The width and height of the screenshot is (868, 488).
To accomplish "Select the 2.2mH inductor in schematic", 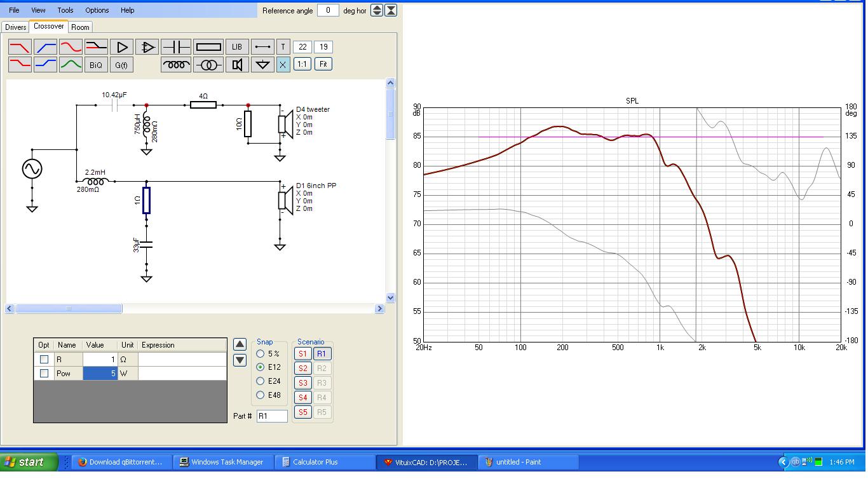I will (x=95, y=182).
